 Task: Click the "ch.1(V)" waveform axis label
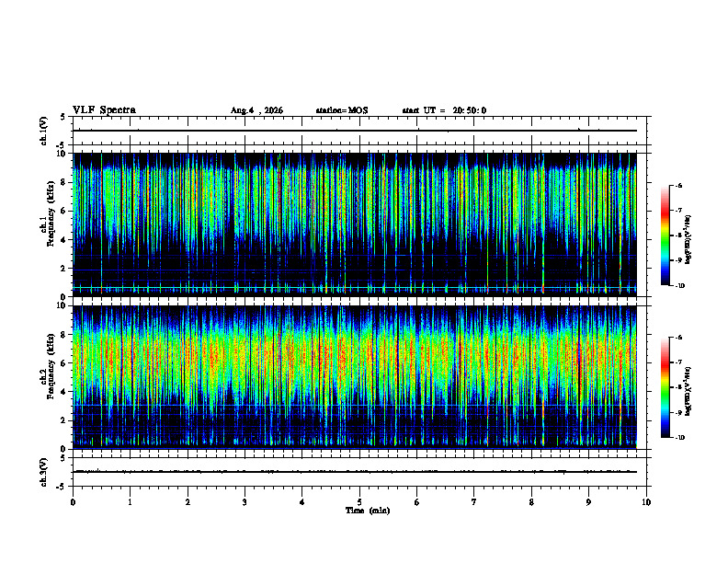(43, 131)
